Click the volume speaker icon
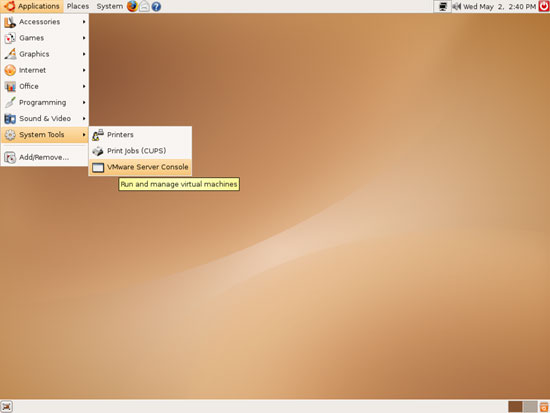Screen dimensions: 550x413 456,6
